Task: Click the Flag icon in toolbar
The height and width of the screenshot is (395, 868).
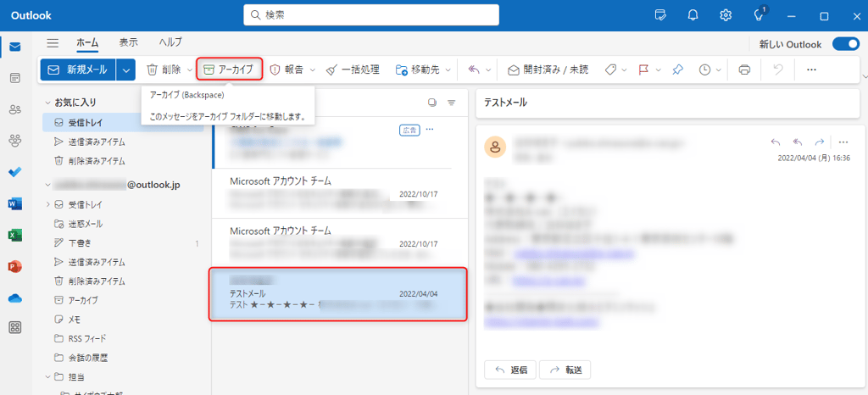Action: pyautogui.click(x=644, y=70)
